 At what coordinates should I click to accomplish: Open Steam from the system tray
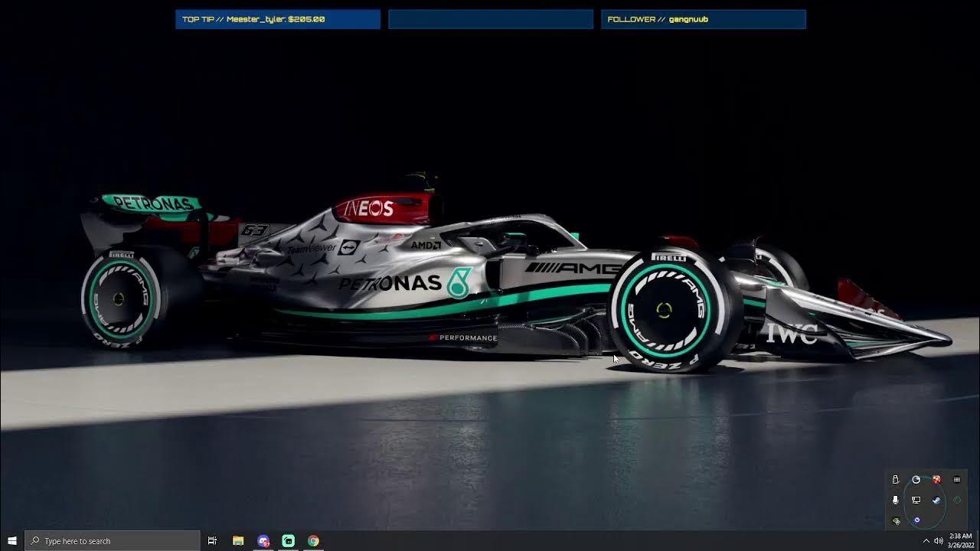point(936,500)
